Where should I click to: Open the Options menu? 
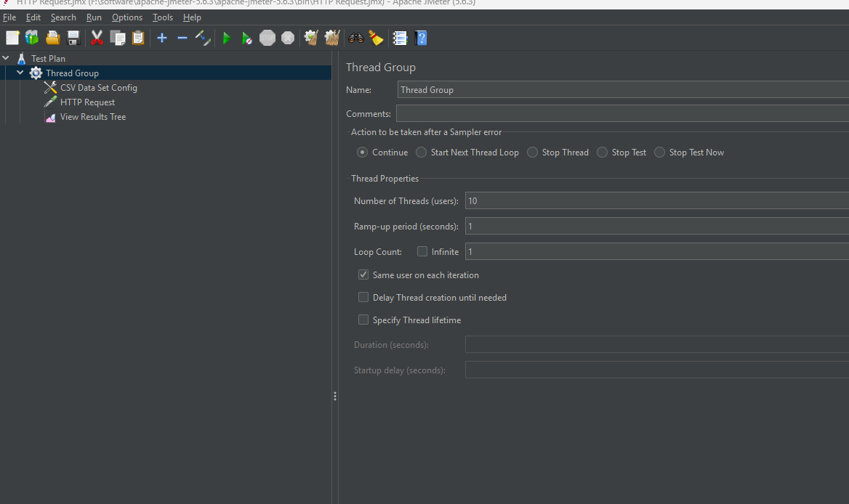click(x=127, y=17)
